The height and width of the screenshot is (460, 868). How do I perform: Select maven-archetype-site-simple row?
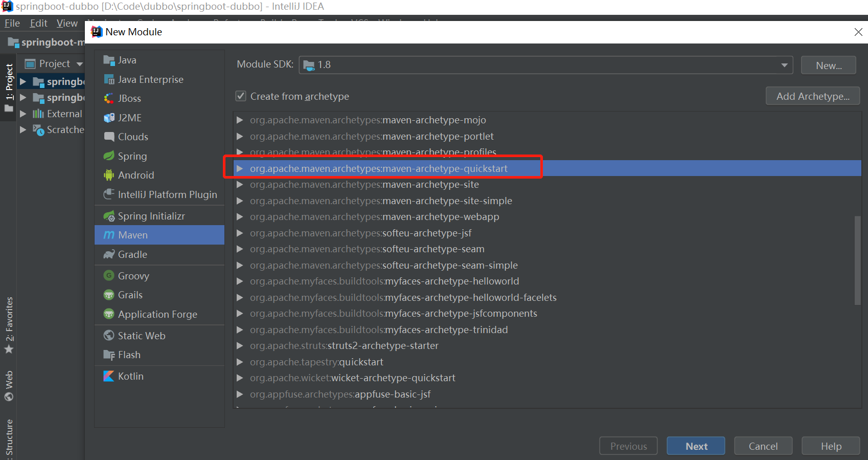click(547, 201)
